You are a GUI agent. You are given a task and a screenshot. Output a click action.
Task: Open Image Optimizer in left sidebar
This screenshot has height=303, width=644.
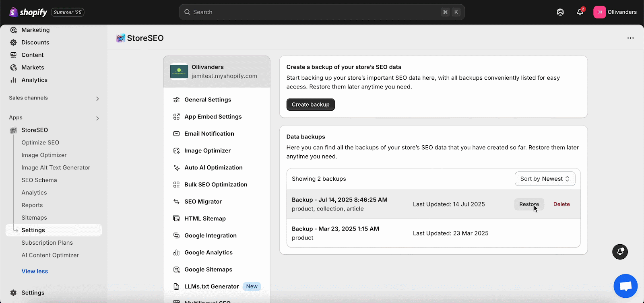pos(44,155)
